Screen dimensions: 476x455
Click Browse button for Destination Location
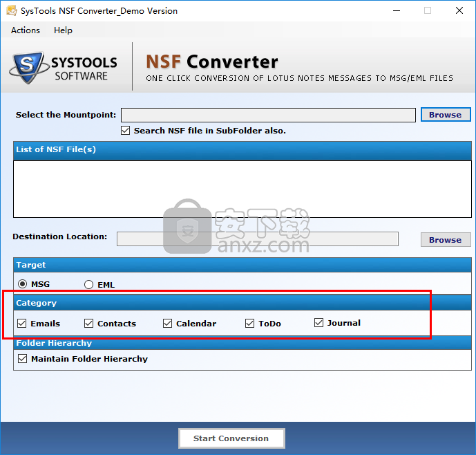[446, 240]
